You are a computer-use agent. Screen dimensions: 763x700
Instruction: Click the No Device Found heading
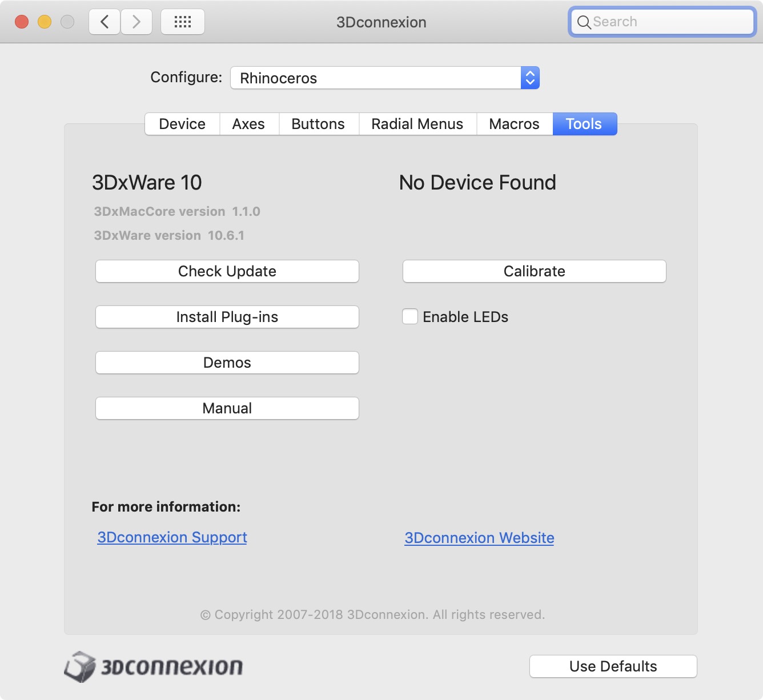pyautogui.click(x=477, y=183)
